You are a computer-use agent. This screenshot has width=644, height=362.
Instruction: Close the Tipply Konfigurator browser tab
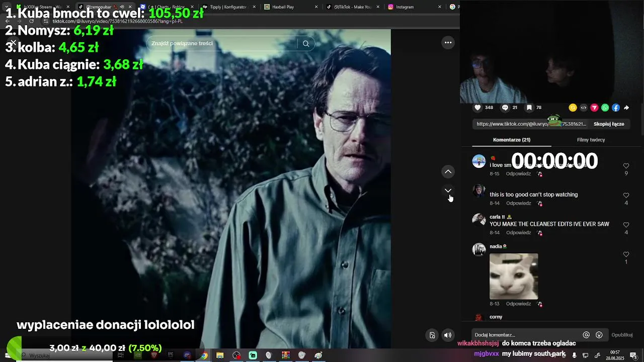tap(254, 7)
